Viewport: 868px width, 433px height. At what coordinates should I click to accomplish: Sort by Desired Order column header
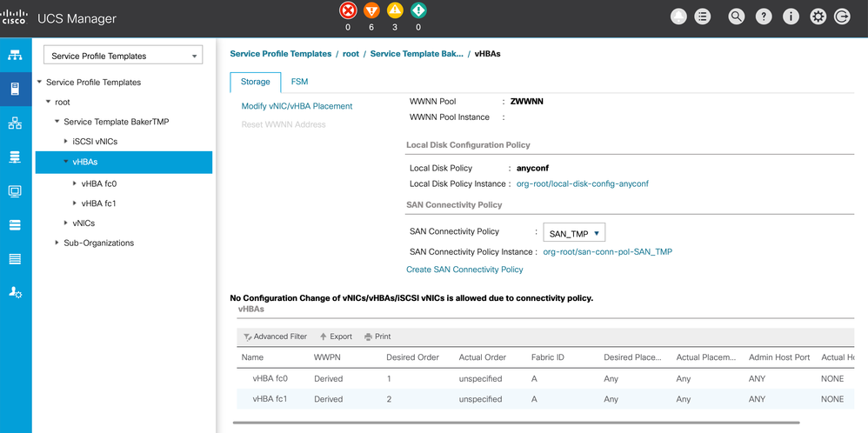coord(412,357)
